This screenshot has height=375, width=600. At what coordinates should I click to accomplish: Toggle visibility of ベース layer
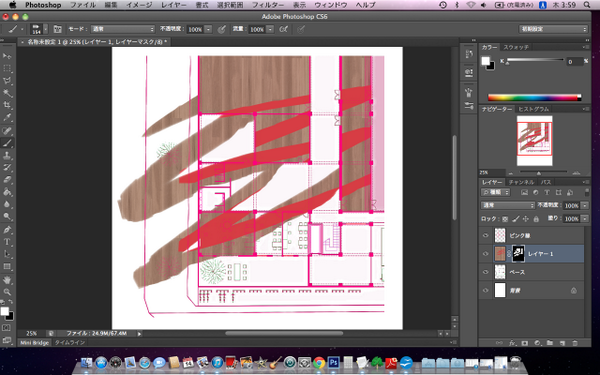tap(486, 272)
